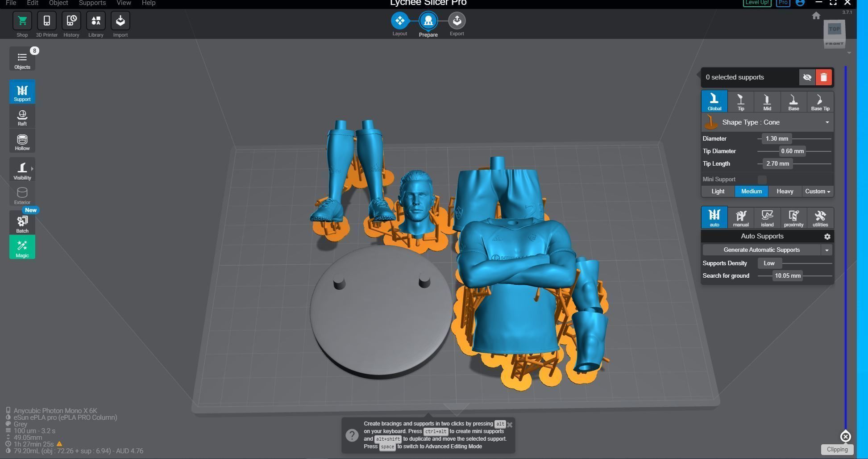Select the Hollow tool

(x=22, y=142)
